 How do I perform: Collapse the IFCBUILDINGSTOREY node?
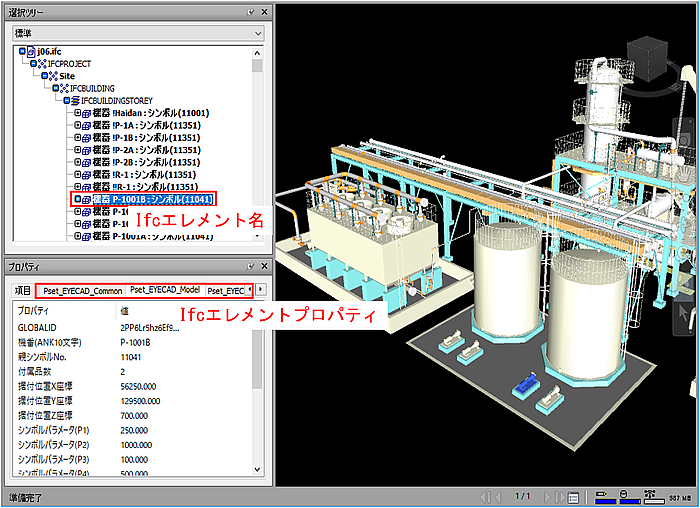pos(67,100)
